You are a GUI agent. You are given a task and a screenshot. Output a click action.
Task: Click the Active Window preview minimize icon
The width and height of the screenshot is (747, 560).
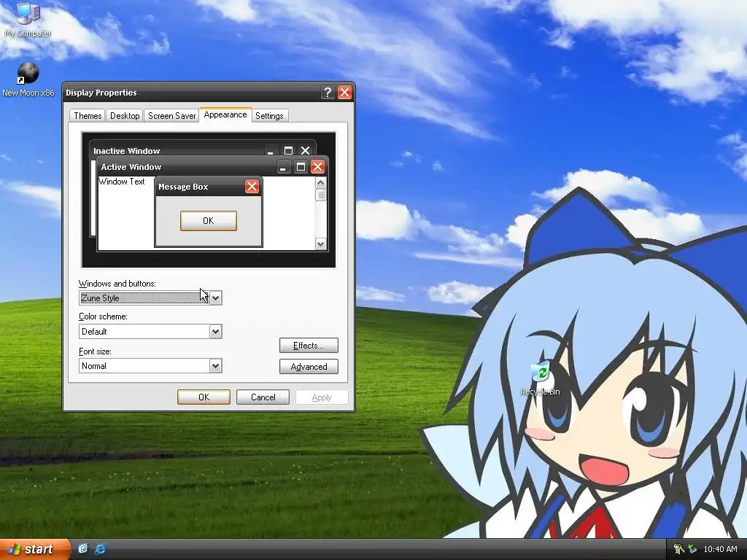tap(284, 167)
